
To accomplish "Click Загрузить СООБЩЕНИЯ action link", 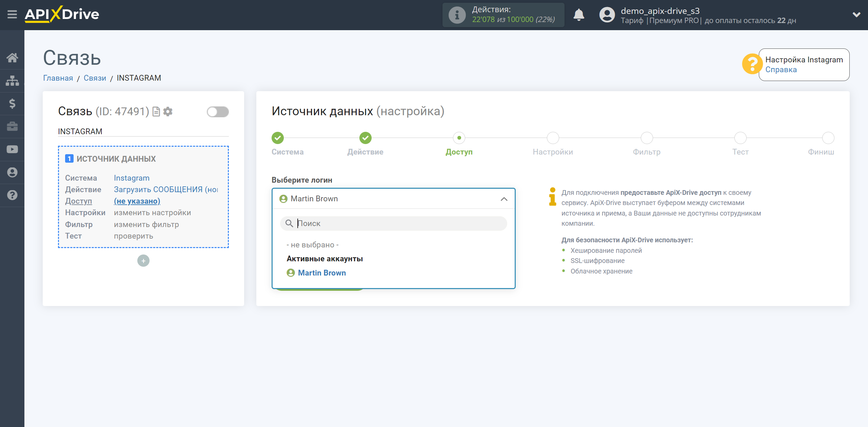I will pos(166,189).
